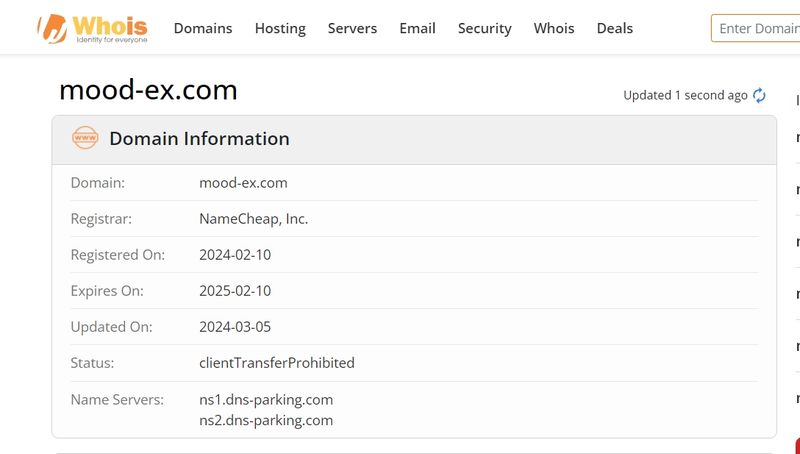Select the mood-ex.com domain value
This screenshot has width=800, height=454.
click(243, 183)
